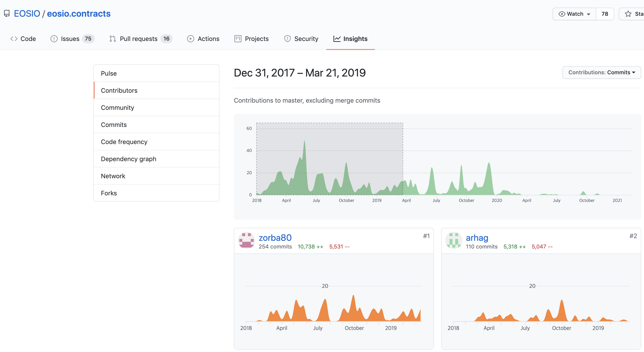
Task: Expand the Watch dropdown
Action: click(574, 14)
